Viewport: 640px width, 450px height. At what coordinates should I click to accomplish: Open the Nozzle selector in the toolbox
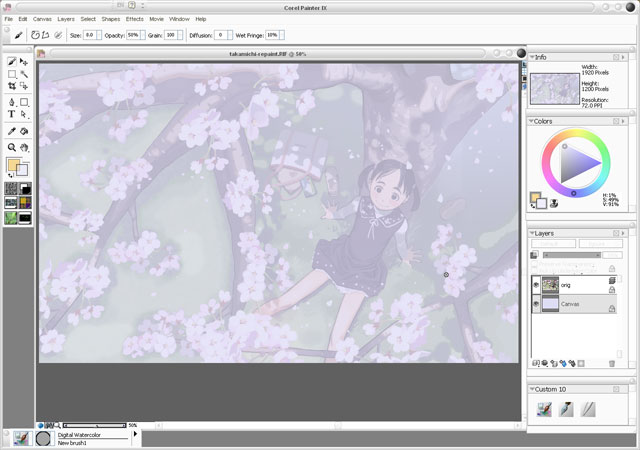tap(25, 217)
